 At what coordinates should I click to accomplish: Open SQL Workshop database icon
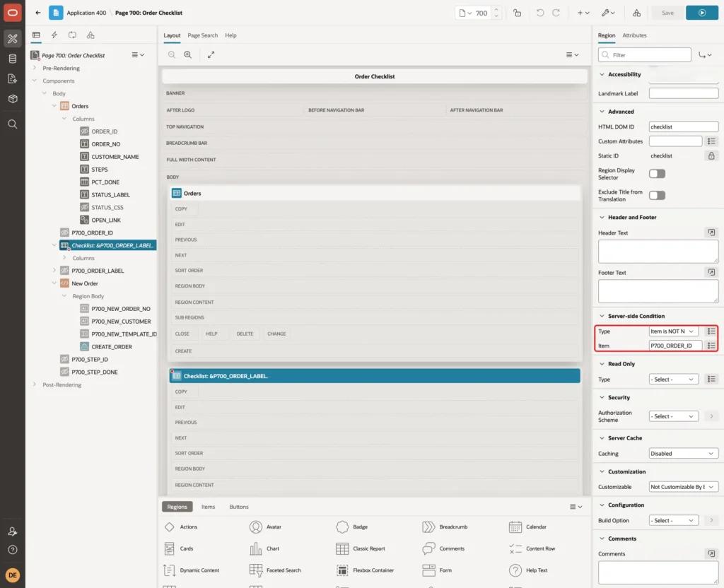point(13,59)
